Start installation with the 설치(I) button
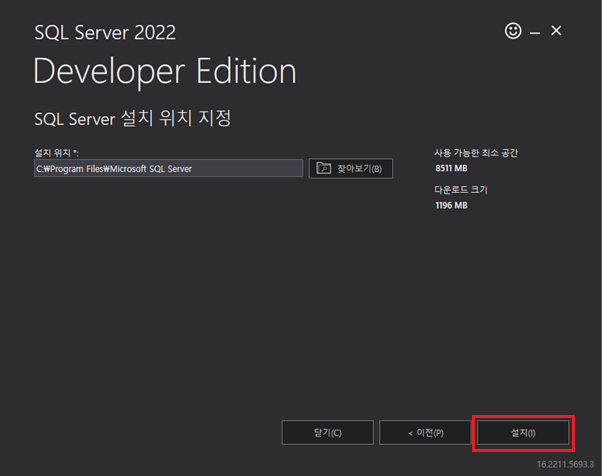 (x=523, y=433)
